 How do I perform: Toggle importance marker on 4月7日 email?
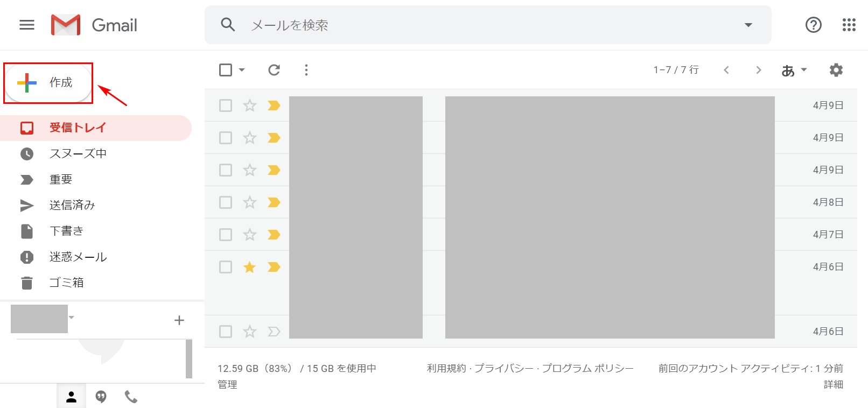(x=274, y=235)
